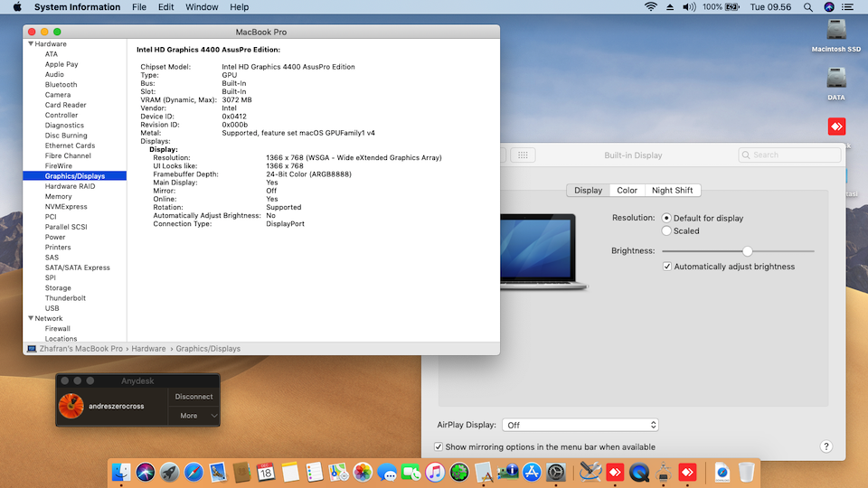
Task: Switch to the Night Shift tab
Action: pos(672,191)
